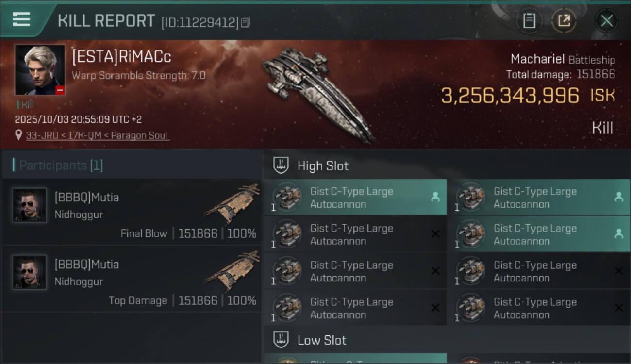631x364 pixels.
Task: Click Nidhoggur ship icon in Top Damage row
Action: pyautogui.click(x=232, y=271)
